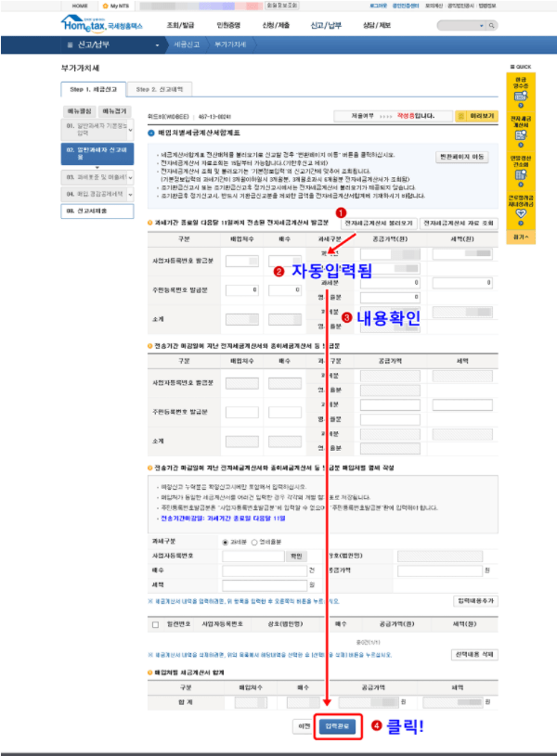Click 부가가치세 breadcrumb in blue bar
The width and height of the screenshot is (557, 756).
pos(230,45)
